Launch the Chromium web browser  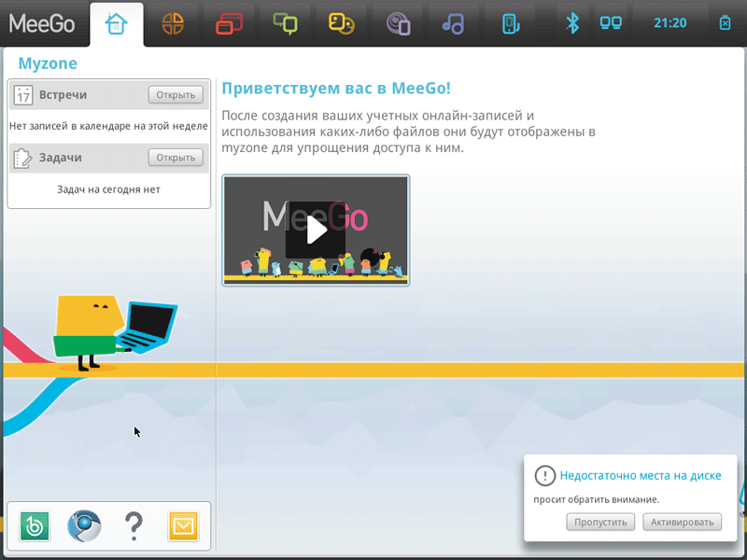click(85, 525)
